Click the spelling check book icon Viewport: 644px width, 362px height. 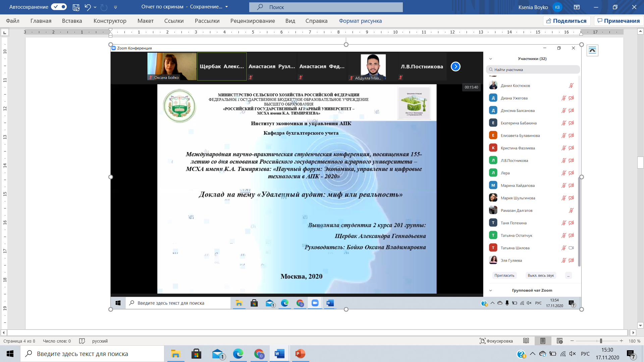[x=82, y=341]
